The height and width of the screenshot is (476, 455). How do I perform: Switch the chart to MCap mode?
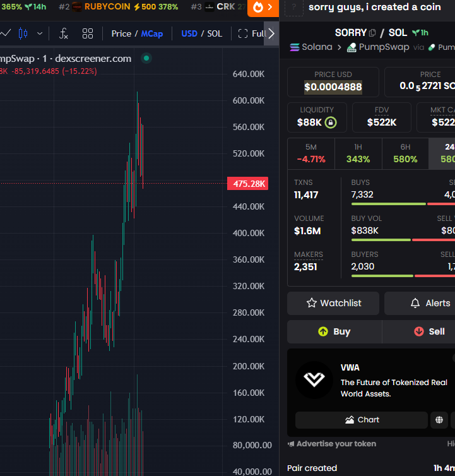151,33
